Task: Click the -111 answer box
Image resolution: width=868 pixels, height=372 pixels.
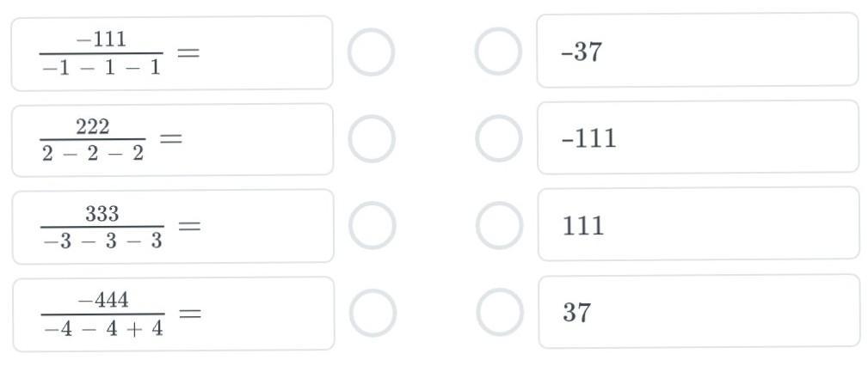Action: pyautogui.click(x=697, y=137)
